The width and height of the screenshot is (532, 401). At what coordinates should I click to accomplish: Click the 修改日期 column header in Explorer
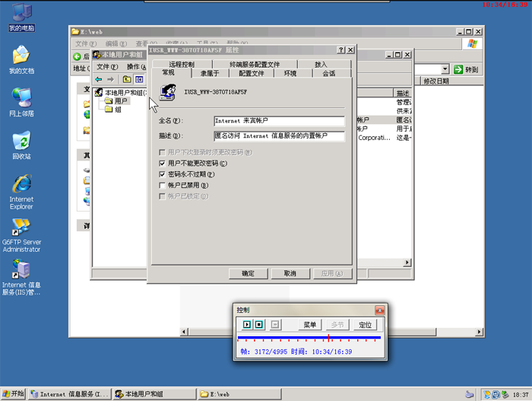click(x=452, y=81)
